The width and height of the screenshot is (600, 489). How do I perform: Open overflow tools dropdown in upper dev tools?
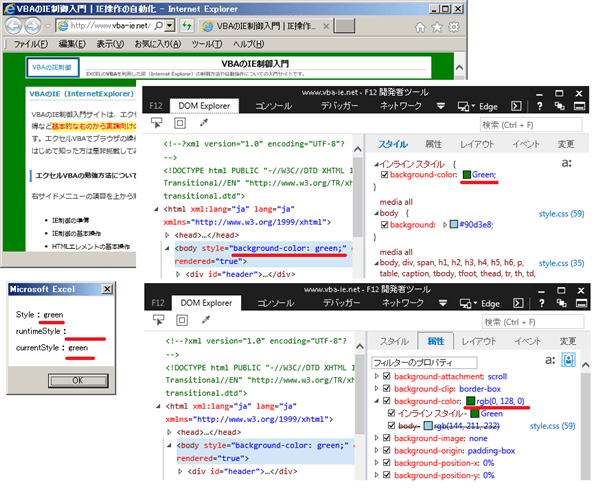point(441,106)
